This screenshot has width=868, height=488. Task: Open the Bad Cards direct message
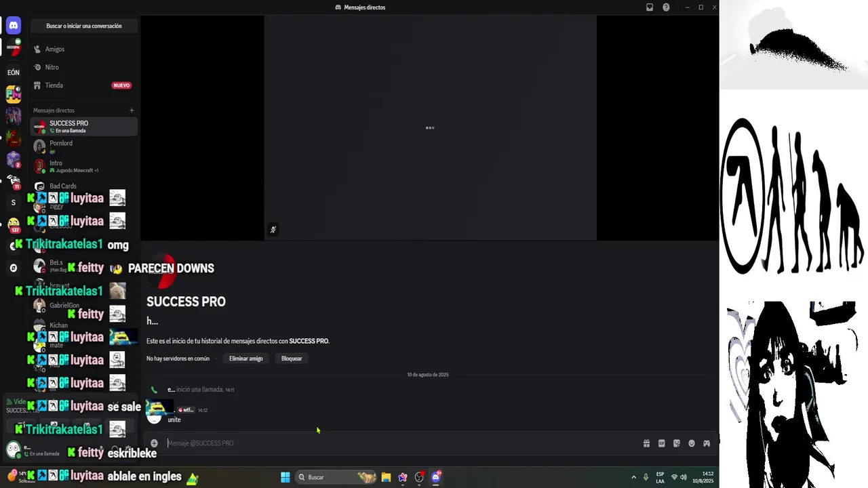coord(84,186)
